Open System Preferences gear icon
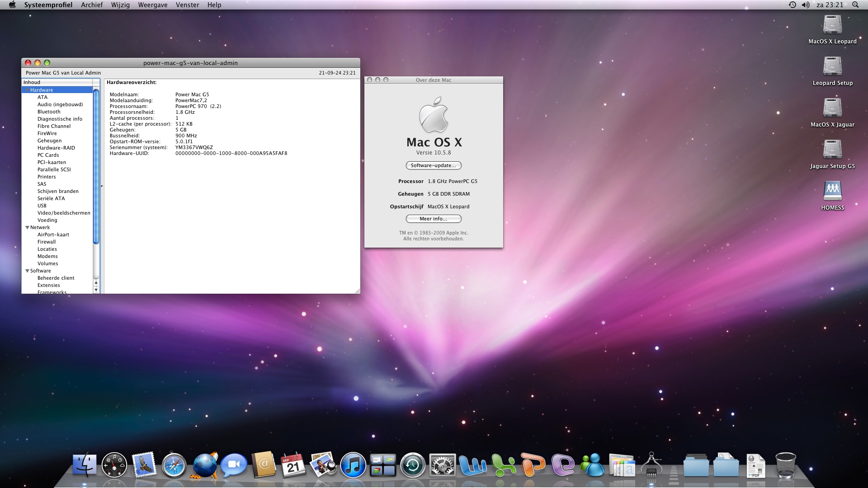Image resolution: width=868 pixels, height=488 pixels. [x=442, y=465]
